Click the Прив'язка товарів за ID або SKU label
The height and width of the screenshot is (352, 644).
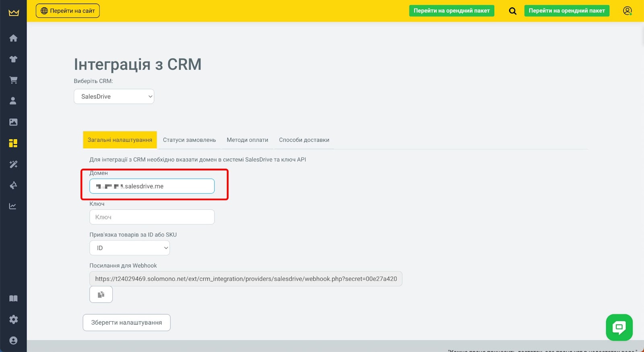tap(133, 235)
